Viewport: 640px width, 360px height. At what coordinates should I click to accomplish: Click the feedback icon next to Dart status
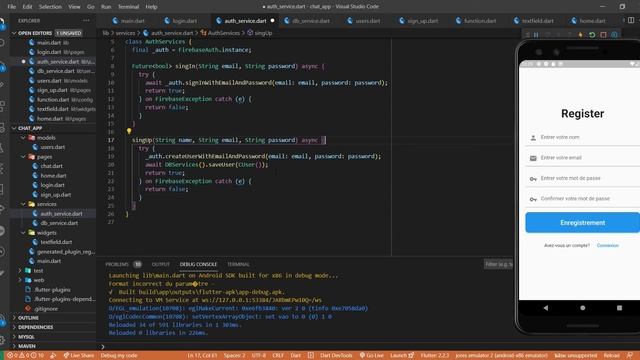point(311,356)
